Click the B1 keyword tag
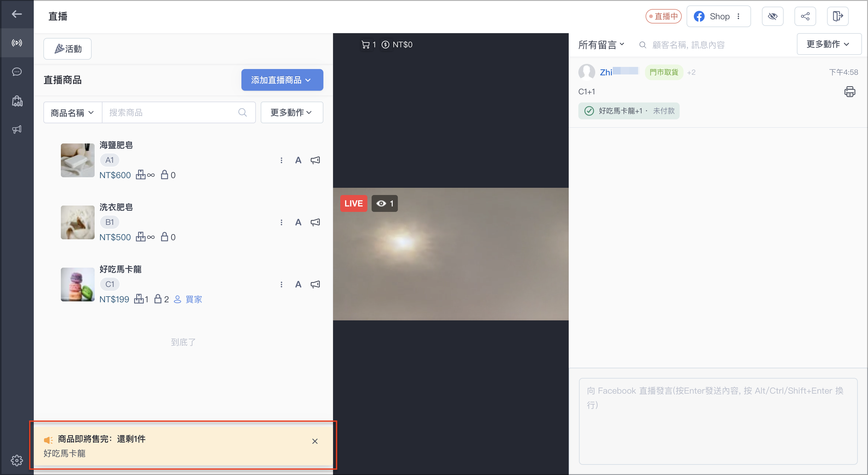 pos(109,222)
